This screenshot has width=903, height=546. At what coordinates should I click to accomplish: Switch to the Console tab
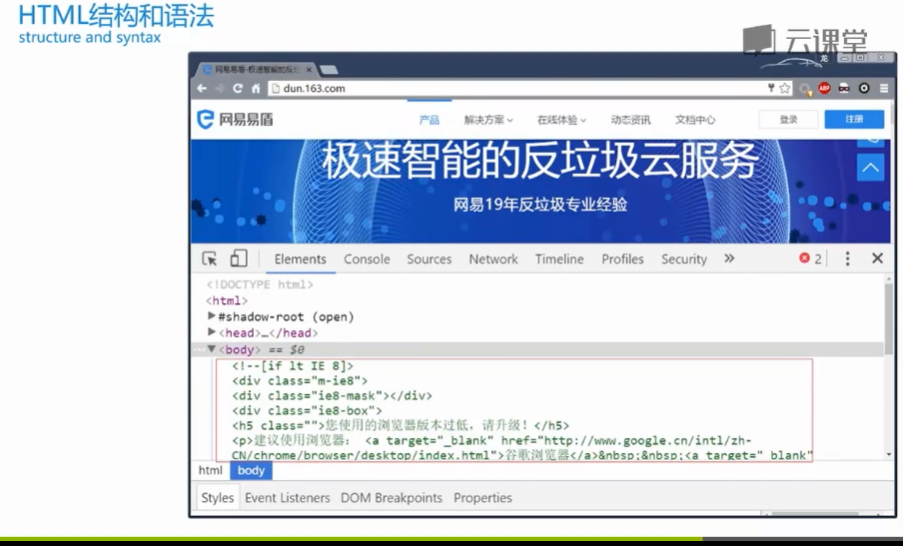(x=367, y=259)
